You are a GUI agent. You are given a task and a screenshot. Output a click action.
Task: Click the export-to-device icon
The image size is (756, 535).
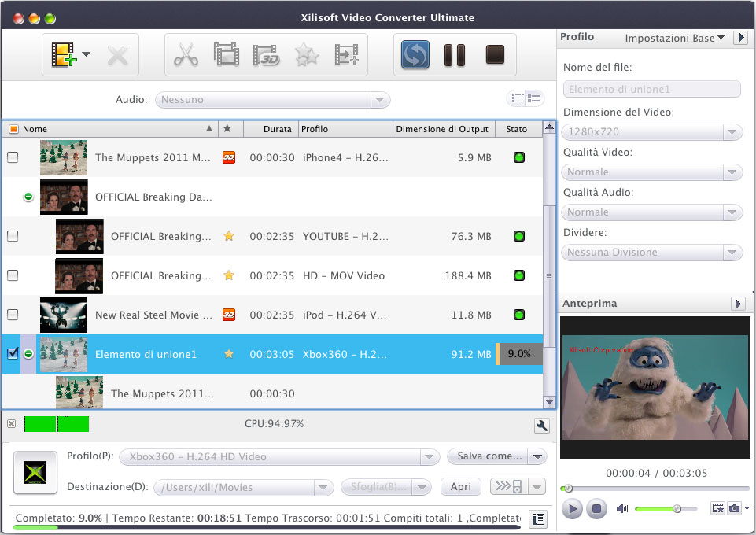pyautogui.click(x=509, y=486)
